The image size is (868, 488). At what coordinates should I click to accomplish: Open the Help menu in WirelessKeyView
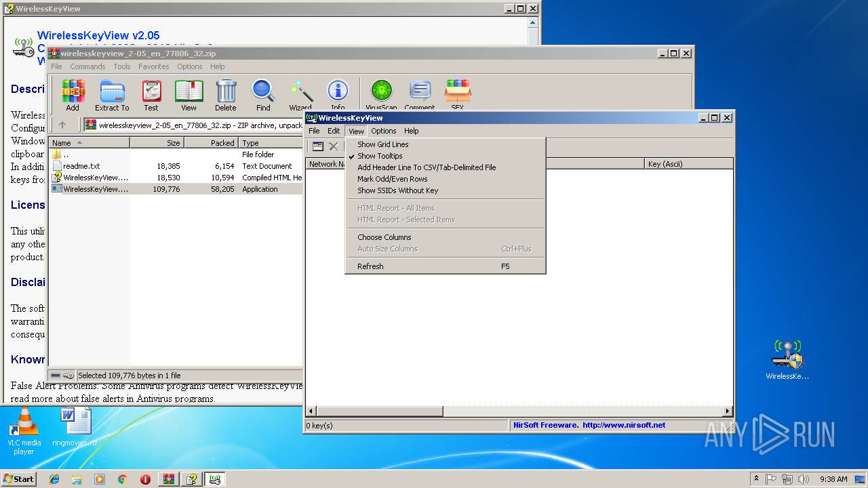click(412, 131)
